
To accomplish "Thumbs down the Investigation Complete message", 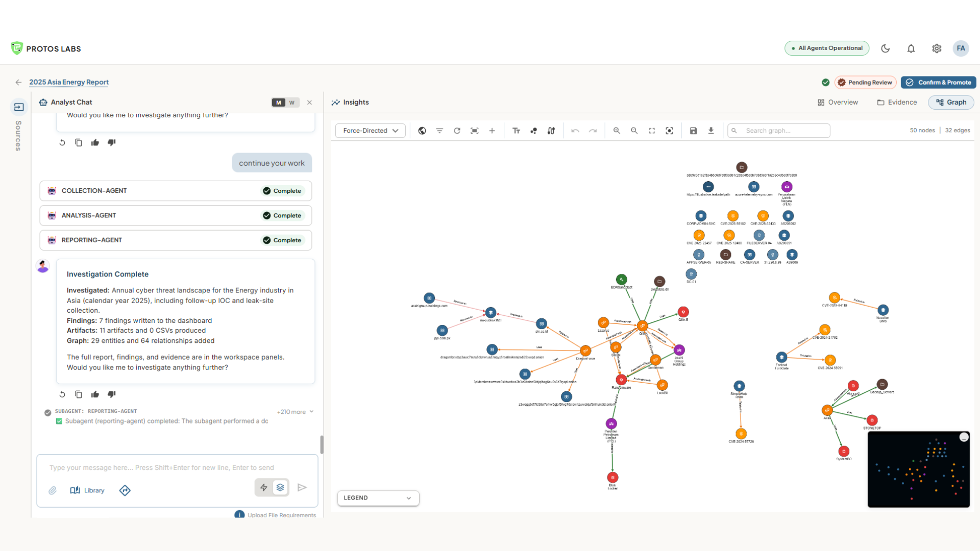I will [112, 394].
